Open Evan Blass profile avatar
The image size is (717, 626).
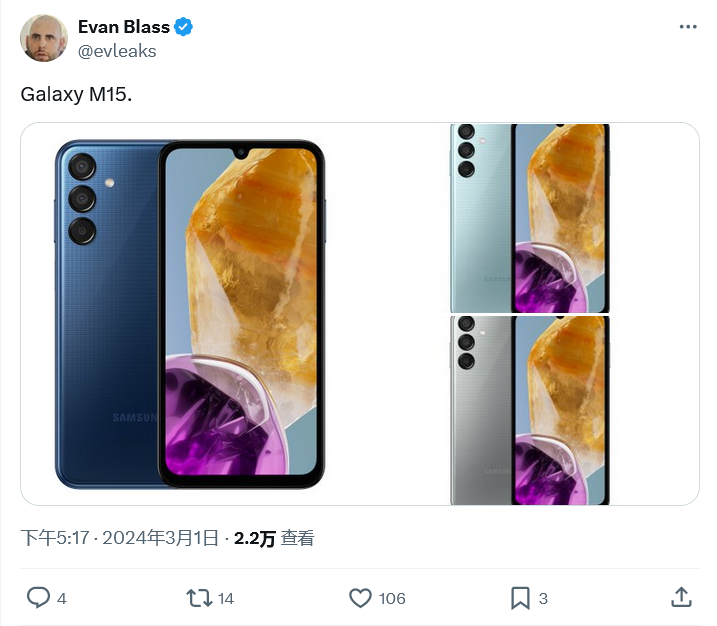click(x=44, y=38)
